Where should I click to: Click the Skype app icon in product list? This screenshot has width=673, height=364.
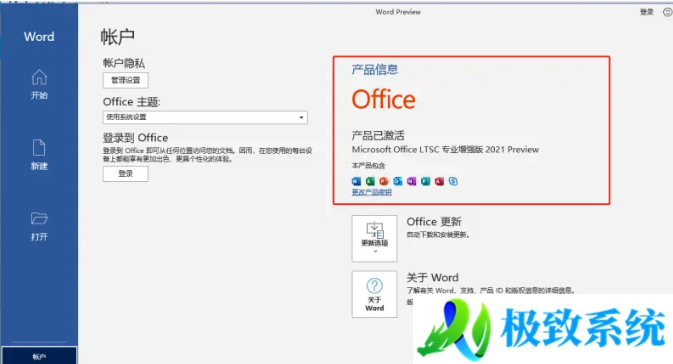pyautogui.click(x=453, y=182)
